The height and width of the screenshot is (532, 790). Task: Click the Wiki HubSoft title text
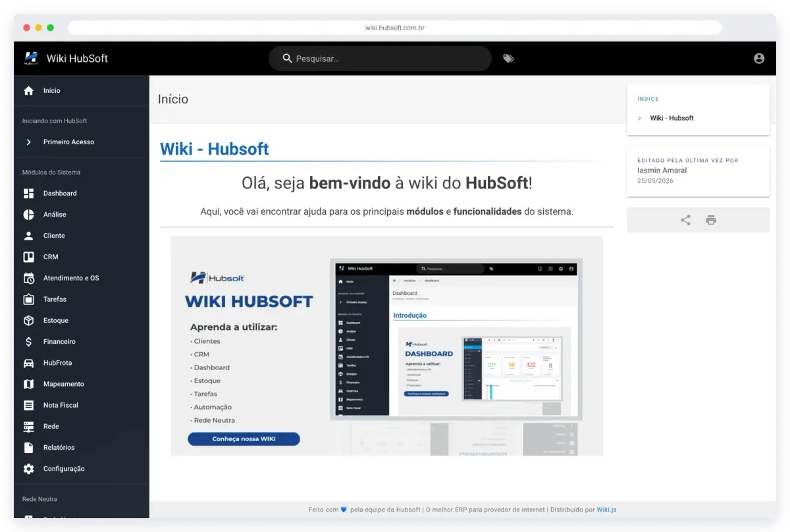(x=77, y=59)
